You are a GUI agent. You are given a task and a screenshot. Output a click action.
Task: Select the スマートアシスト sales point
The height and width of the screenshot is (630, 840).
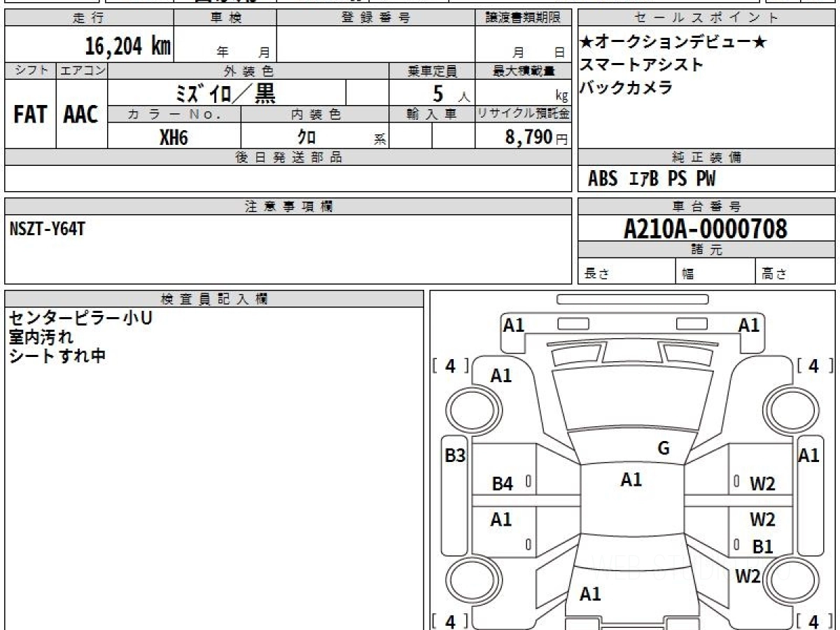click(x=641, y=64)
